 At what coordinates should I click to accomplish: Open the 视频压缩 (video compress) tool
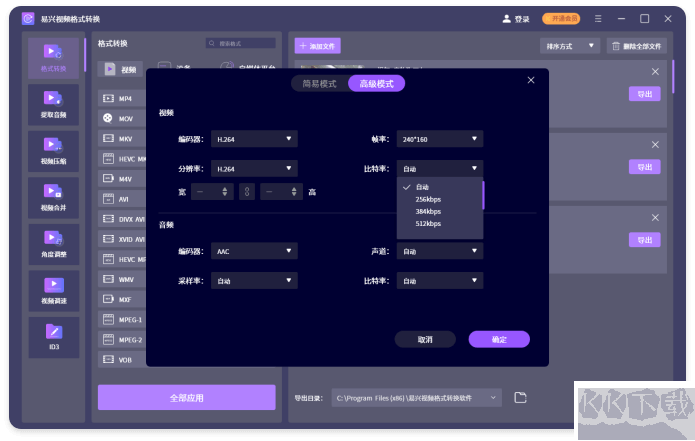point(53,148)
